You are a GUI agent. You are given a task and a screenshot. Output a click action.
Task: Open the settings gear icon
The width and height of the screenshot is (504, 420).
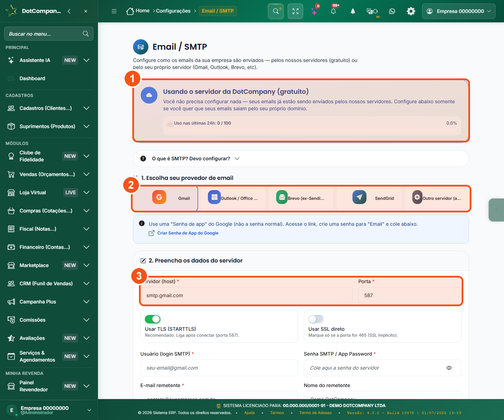(411, 11)
